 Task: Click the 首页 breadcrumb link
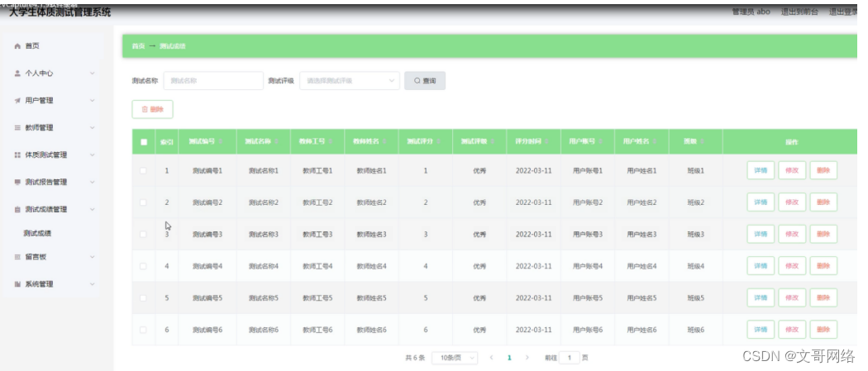138,46
